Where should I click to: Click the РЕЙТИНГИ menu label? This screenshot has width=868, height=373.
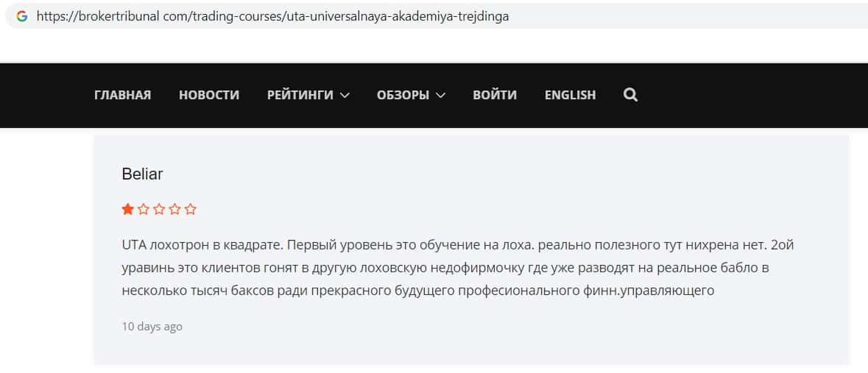pyautogui.click(x=300, y=95)
